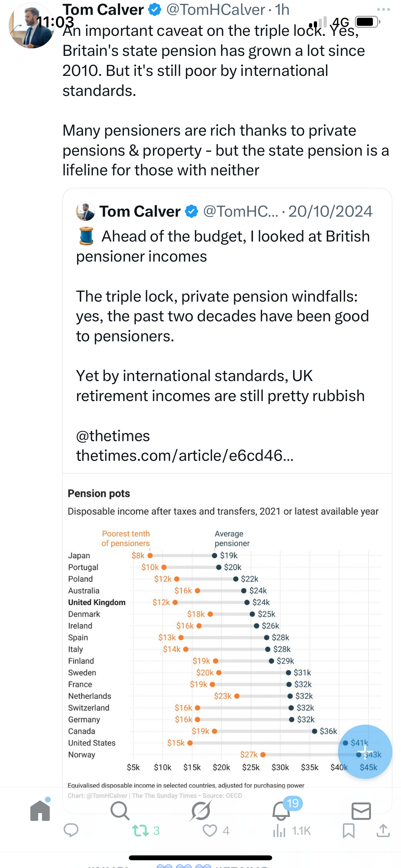Viewport: 401px width, 868px height.
Task: Open the Grok tab icon
Action: [200, 811]
